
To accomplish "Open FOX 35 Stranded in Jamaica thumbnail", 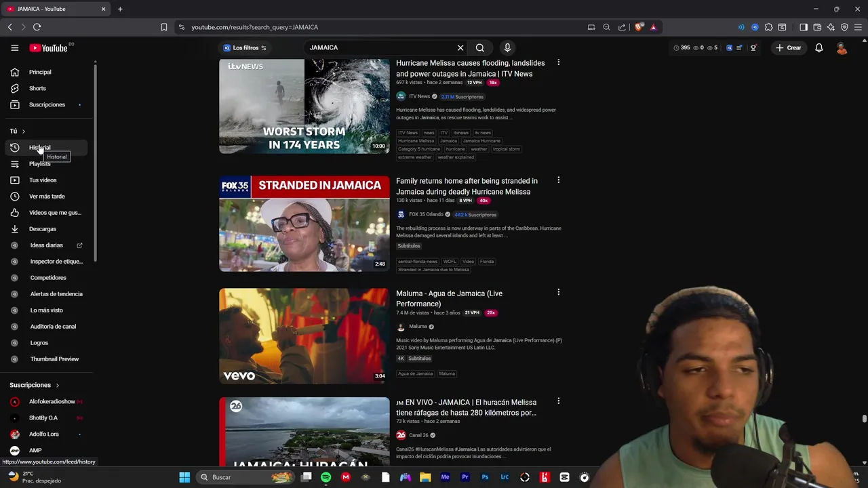I will pos(304,224).
